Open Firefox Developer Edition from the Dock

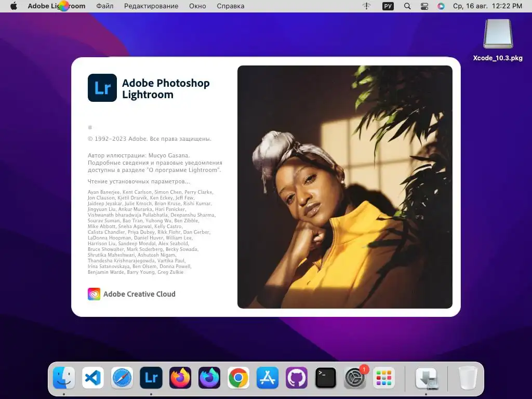pyautogui.click(x=209, y=377)
